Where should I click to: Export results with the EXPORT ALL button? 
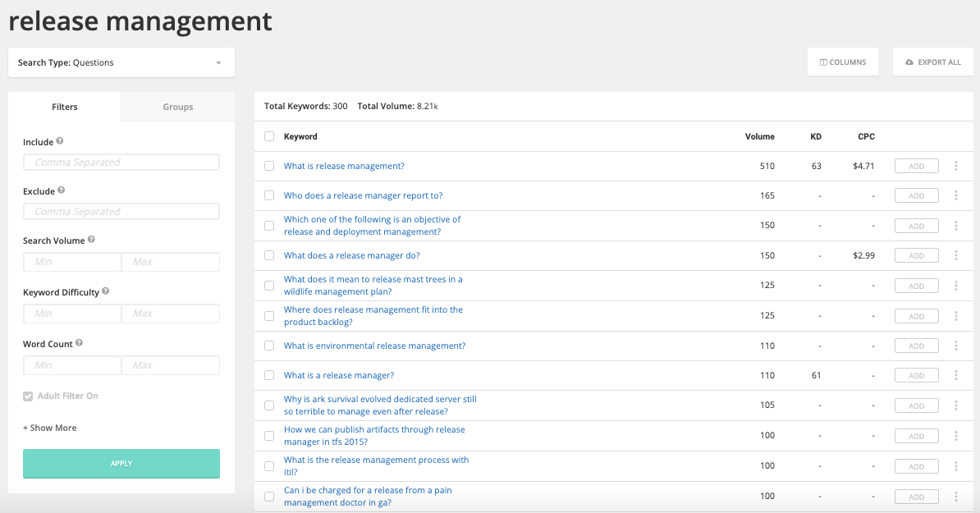(933, 62)
